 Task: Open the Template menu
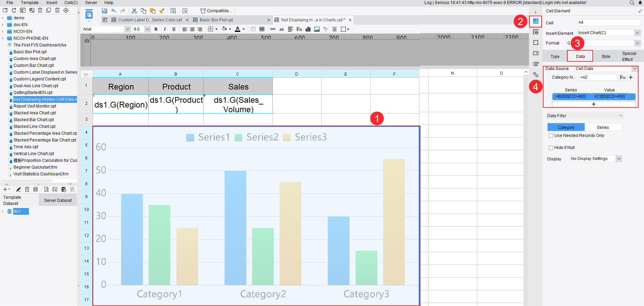click(x=30, y=3)
